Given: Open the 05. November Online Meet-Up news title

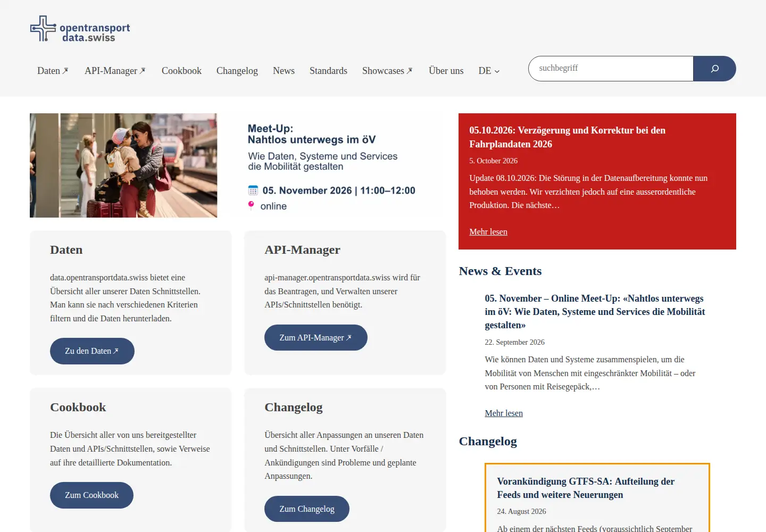Looking at the screenshot, I should [x=595, y=312].
